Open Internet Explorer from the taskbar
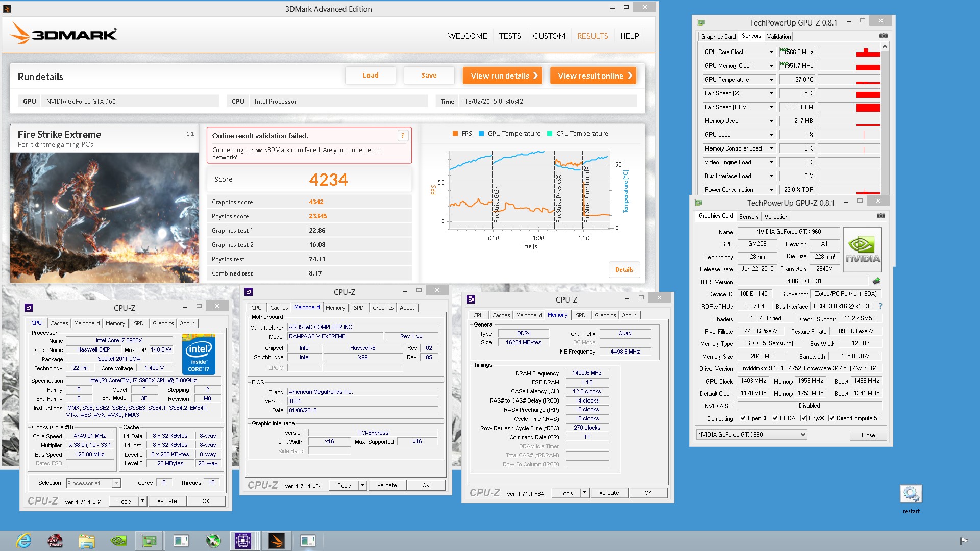The height and width of the screenshot is (551, 980). tap(23, 541)
